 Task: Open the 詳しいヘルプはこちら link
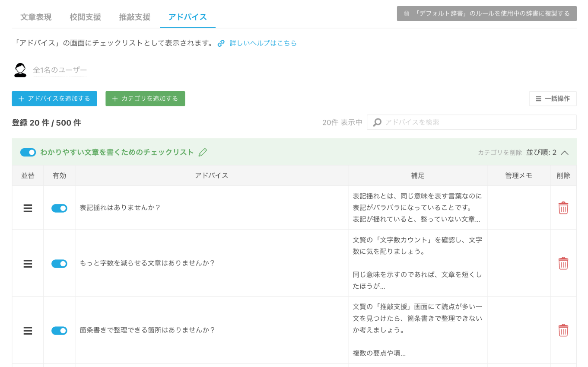pyautogui.click(x=263, y=43)
